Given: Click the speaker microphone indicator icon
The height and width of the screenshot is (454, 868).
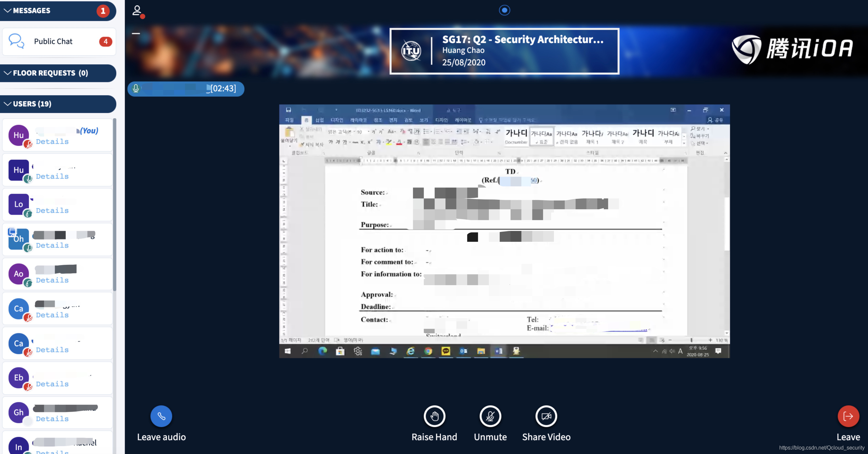Looking at the screenshot, I should (136, 89).
